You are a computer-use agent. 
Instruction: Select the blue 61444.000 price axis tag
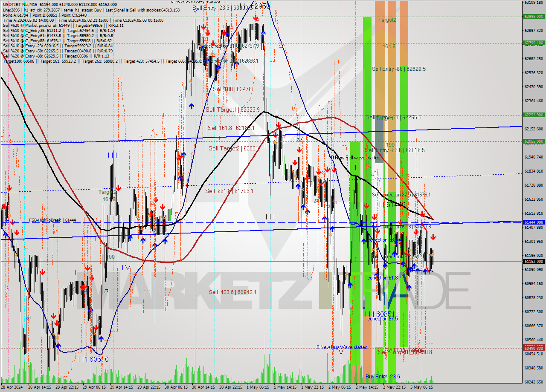point(533,222)
